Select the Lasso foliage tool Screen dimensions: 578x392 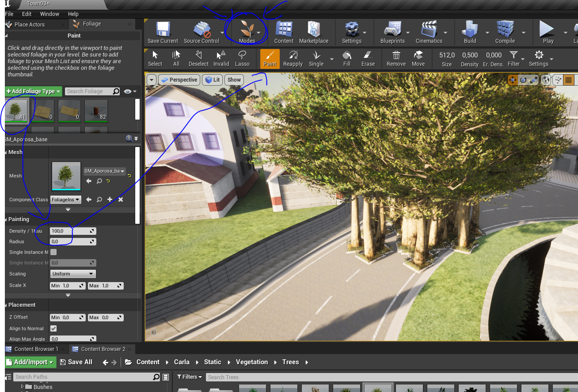(x=242, y=58)
